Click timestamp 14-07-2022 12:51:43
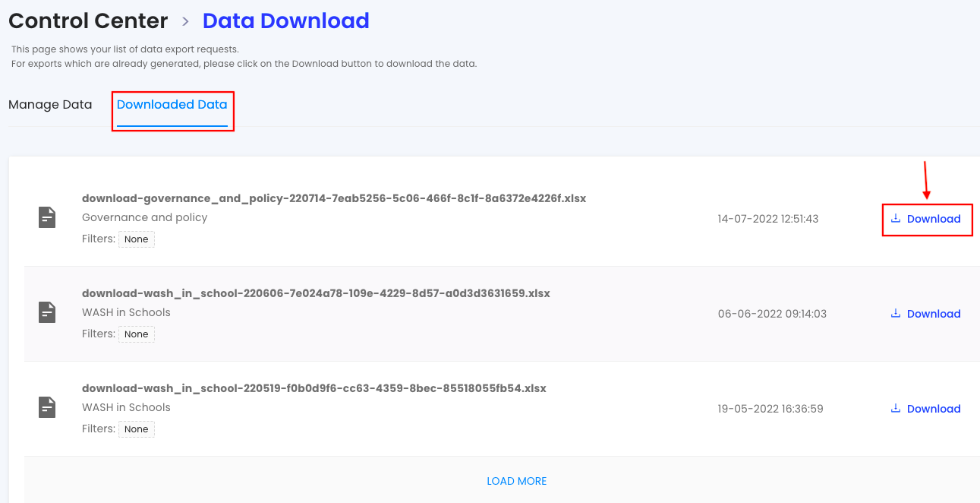Screen dimensions: 980x503 768,219
